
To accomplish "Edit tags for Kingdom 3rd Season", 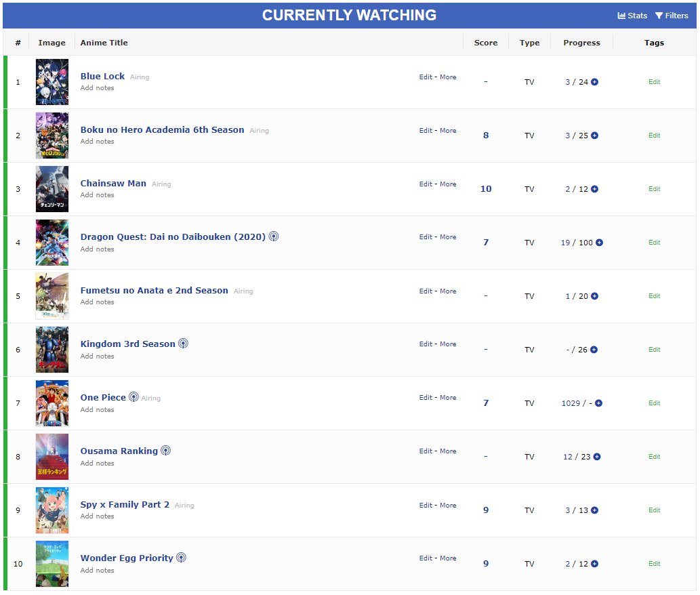I will (x=653, y=349).
